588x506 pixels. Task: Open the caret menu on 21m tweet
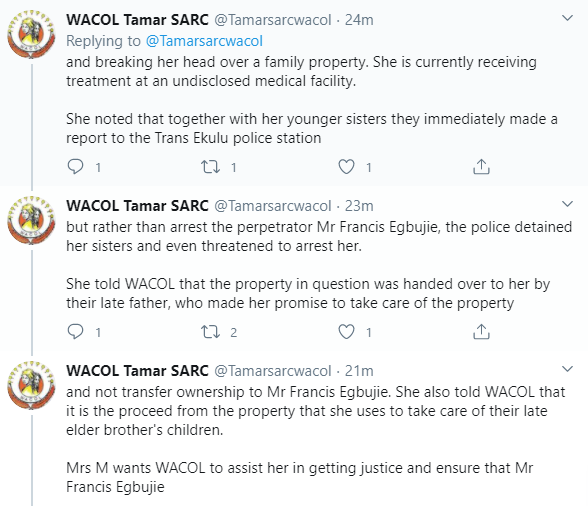pos(567,369)
